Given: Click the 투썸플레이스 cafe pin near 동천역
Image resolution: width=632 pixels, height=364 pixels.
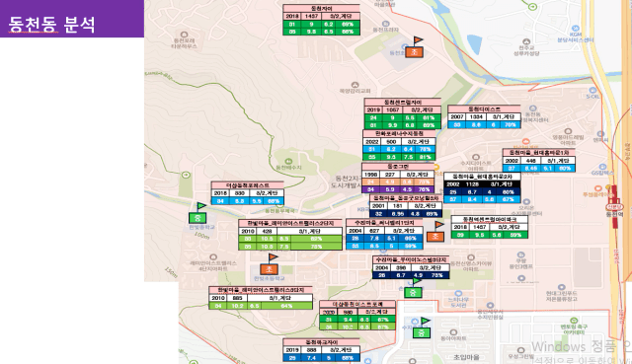Looking at the screenshot, I should point(598,188).
